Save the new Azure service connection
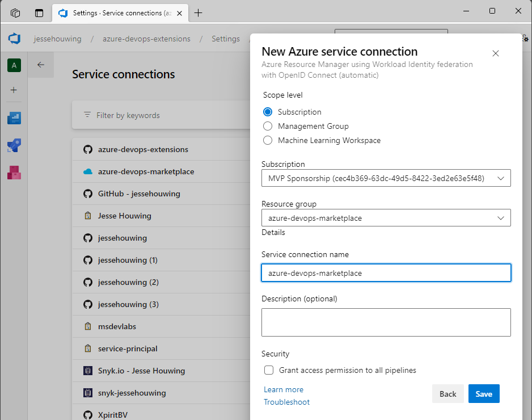 coord(484,393)
